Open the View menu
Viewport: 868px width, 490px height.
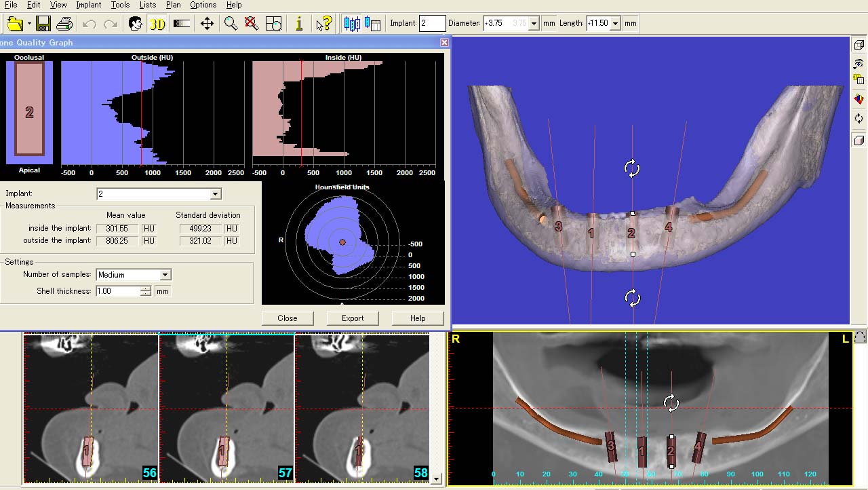(x=58, y=5)
